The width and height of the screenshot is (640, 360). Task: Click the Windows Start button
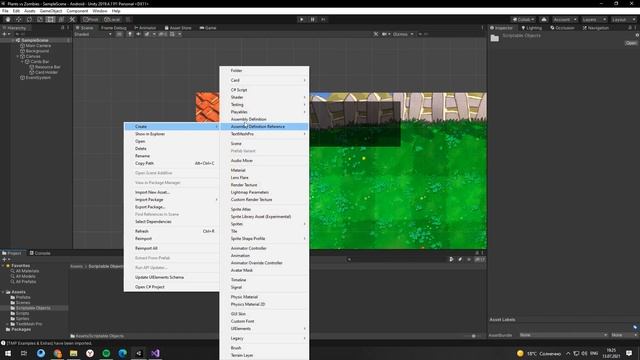click(x=8, y=353)
